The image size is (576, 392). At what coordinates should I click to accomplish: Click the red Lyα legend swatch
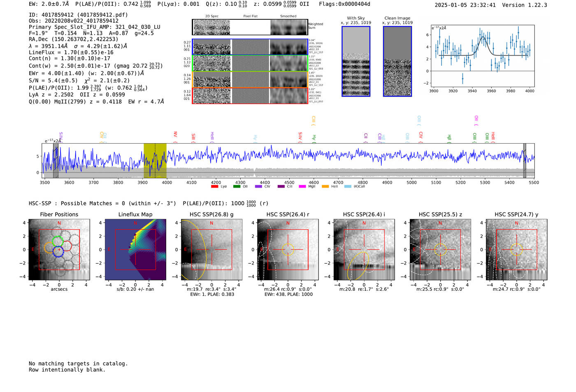point(214,186)
